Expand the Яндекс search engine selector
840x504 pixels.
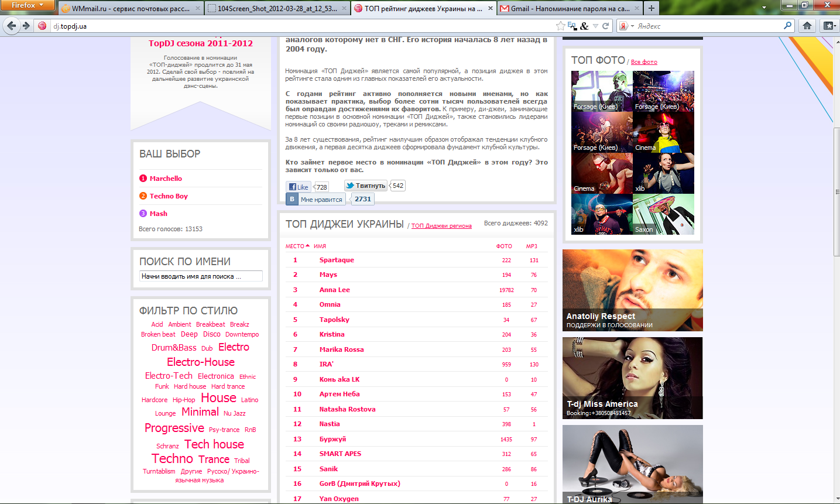[626, 26]
